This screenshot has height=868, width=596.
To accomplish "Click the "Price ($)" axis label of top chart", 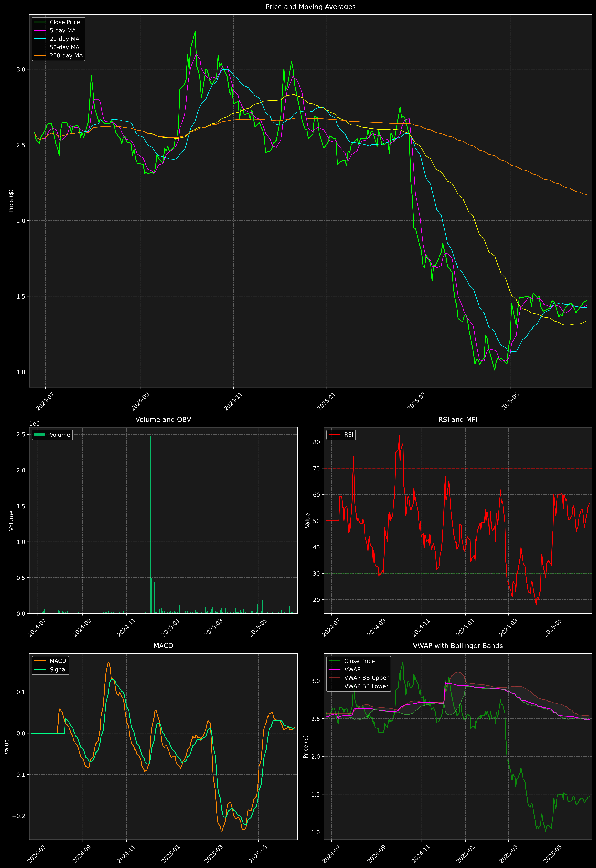I will point(11,201).
